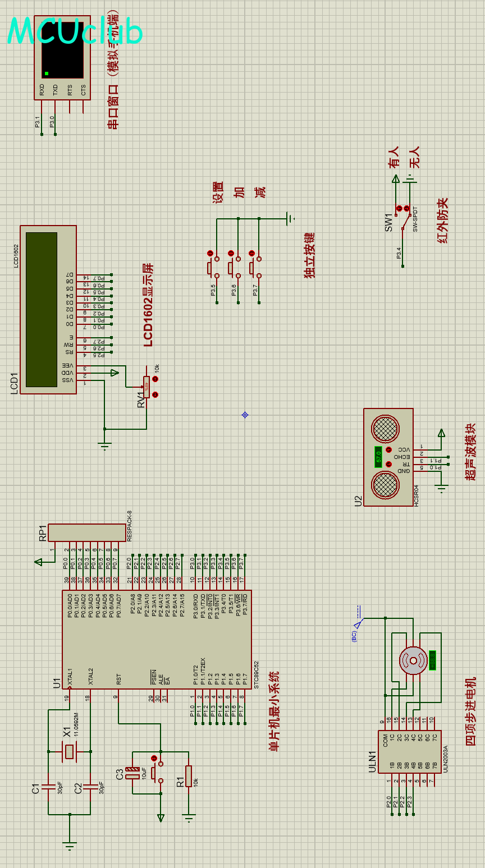
Task: Click the blue origin marker on the sheet
Action: 245,415
